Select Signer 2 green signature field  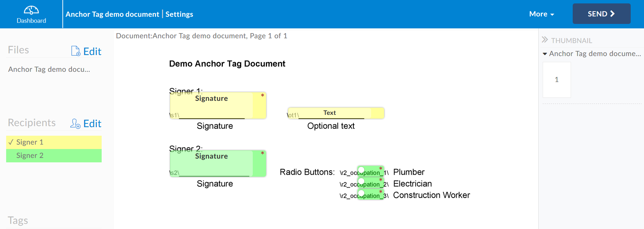point(218,163)
